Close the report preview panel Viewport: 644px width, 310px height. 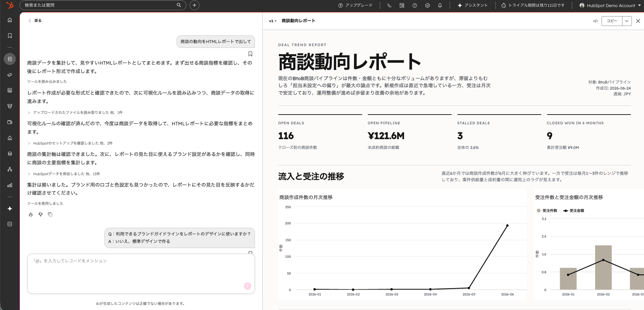[x=638, y=21]
